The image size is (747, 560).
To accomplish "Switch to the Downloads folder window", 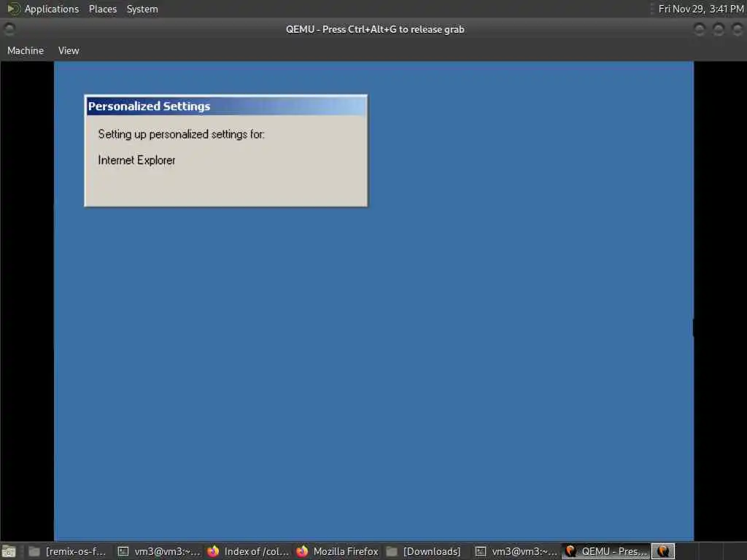I will (x=424, y=551).
